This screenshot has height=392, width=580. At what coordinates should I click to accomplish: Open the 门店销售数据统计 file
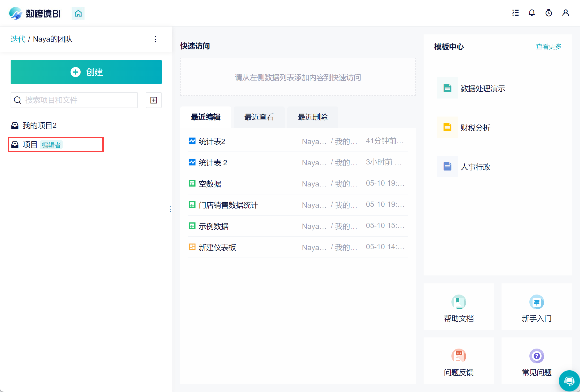coord(228,205)
